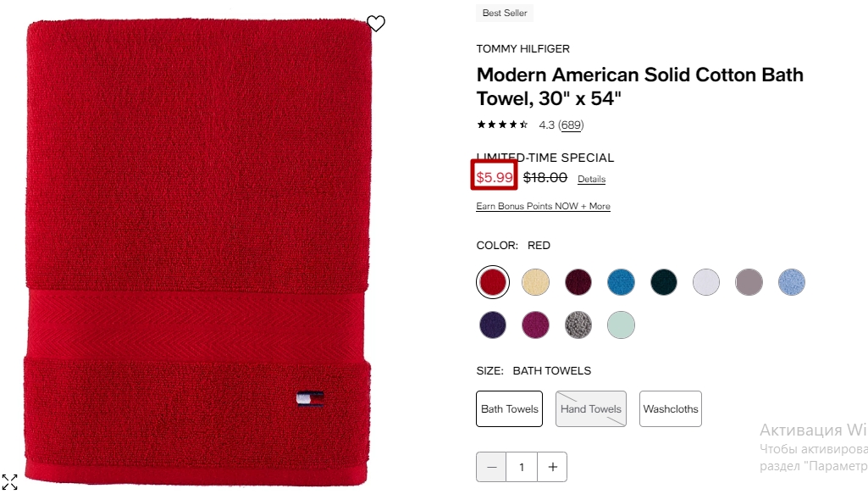Choose the red color swatch
This screenshot has width=868, height=494.
493,282
